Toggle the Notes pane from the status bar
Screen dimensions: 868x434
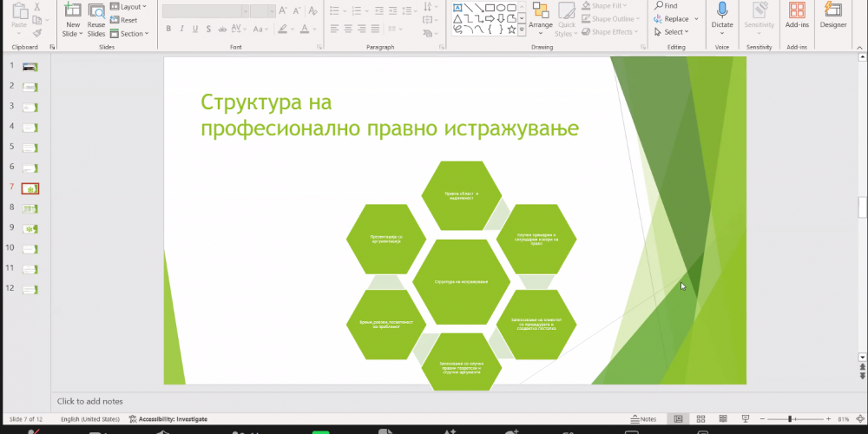[642, 419]
